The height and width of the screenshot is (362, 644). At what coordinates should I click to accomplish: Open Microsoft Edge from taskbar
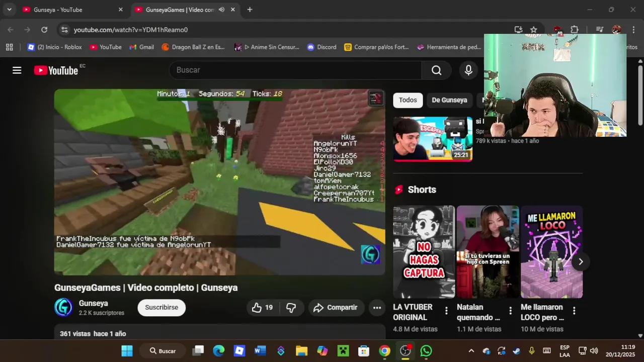(218, 351)
